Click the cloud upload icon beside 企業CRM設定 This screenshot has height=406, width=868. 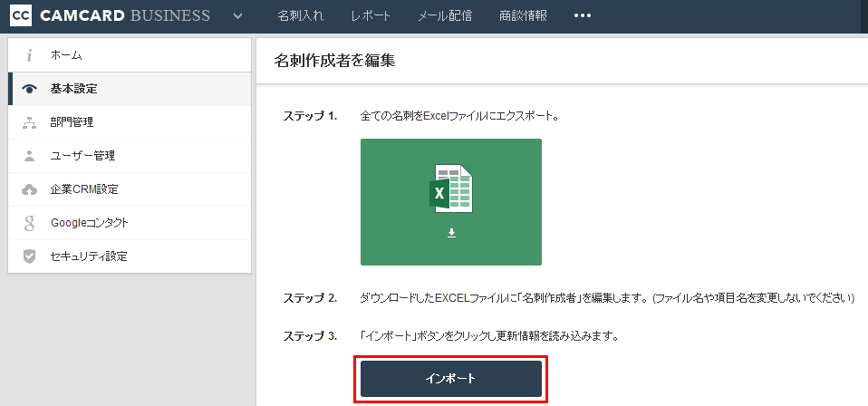pos(29,189)
